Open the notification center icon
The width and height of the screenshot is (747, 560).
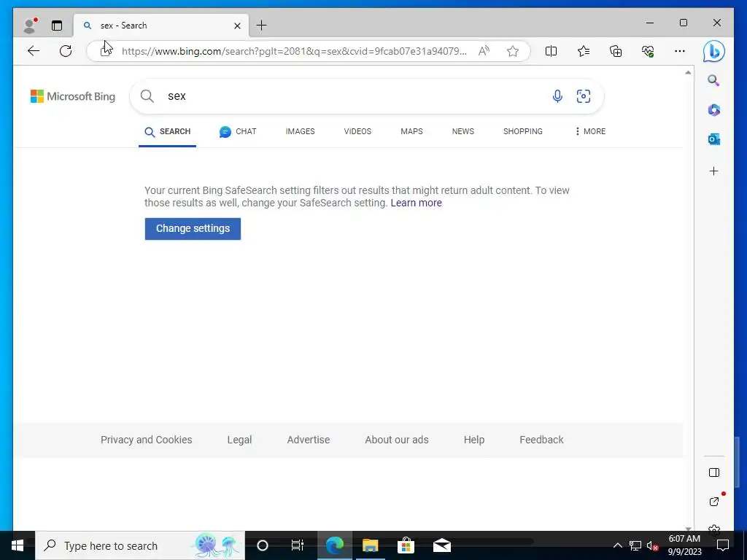tap(723, 545)
